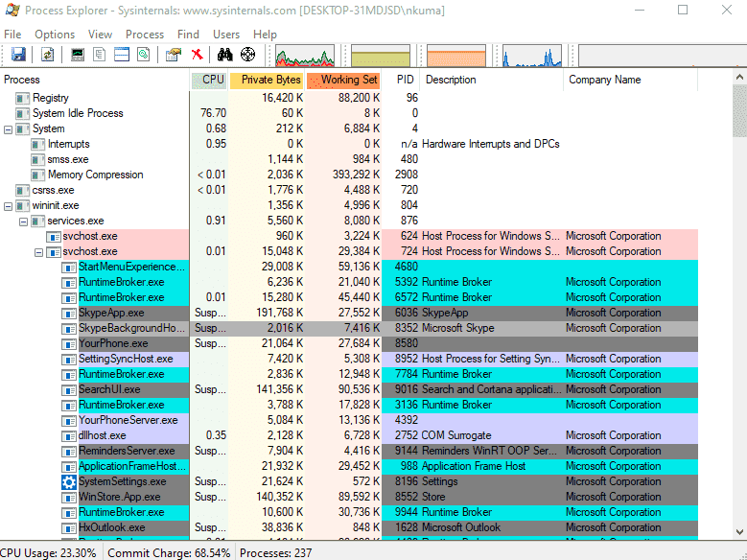Viewport: 747px width, 560px height.
Task: Open the Process menu
Action: point(145,35)
